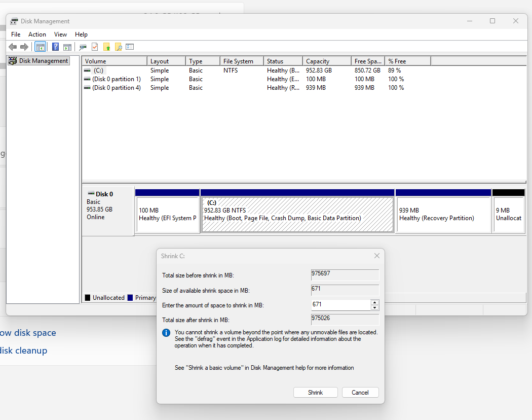The height and width of the screenshot is (420, 532).
Task: Open the View menu
Action: coord(60,34)
